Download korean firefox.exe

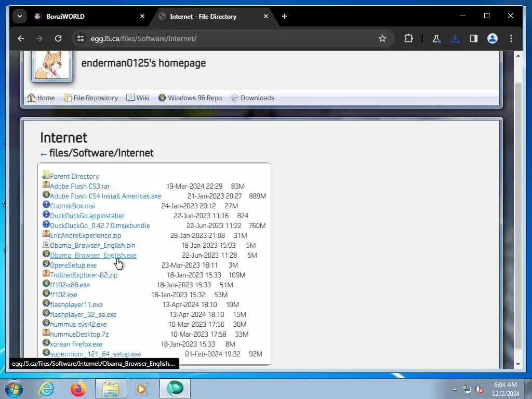[x=76, y=344]
